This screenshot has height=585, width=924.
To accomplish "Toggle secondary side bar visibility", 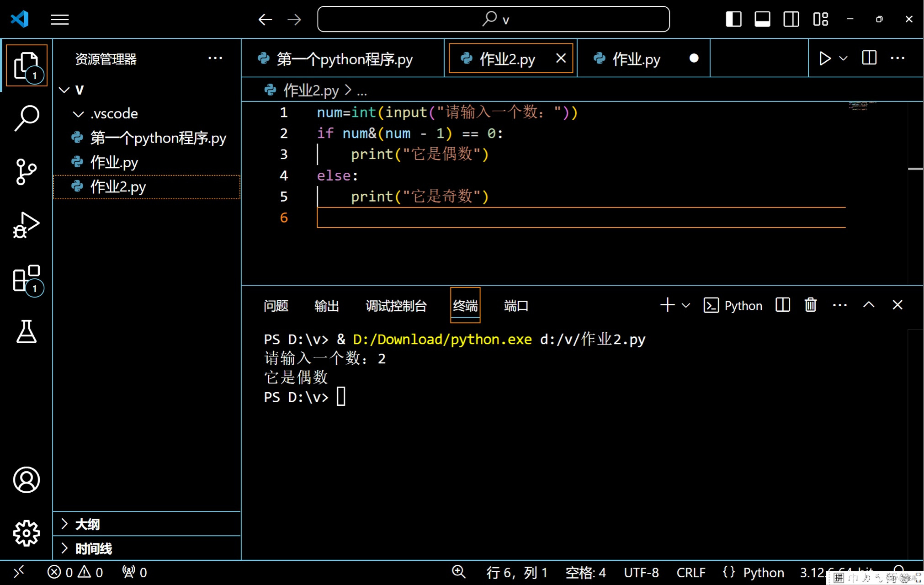I will (x=791, y=19).
